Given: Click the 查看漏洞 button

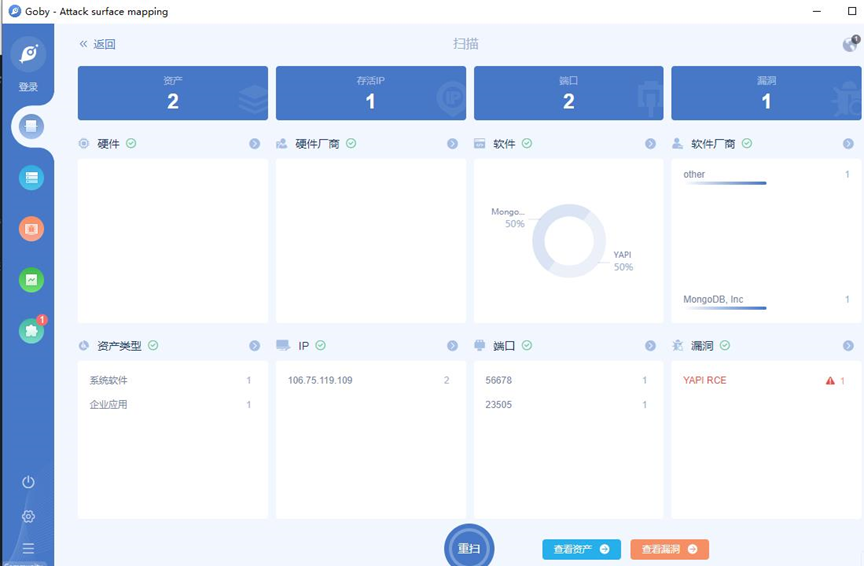Looking at the screenshot, I should coord(669,549).
